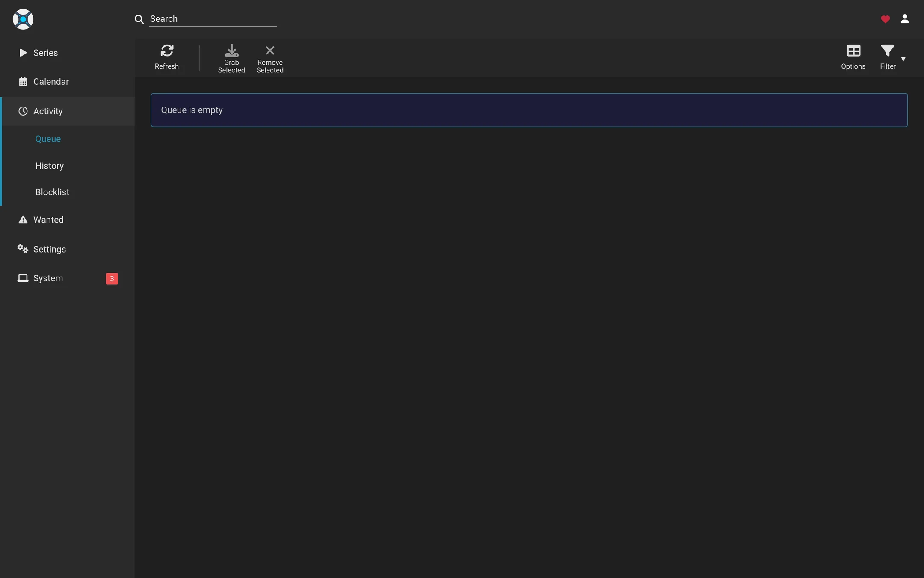Image resolution: width=924 pixels, height=578 pixels.
Task: Open Settings in the sidebar
Action: [68, 249]
